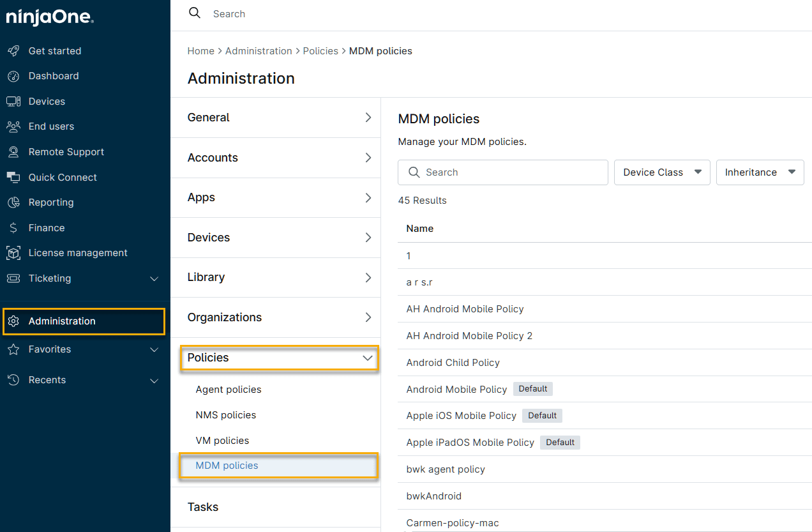Click the Name column header
The width and height of the screenshot is (812, 532).
pyautogui.click(x=420, y=229)
